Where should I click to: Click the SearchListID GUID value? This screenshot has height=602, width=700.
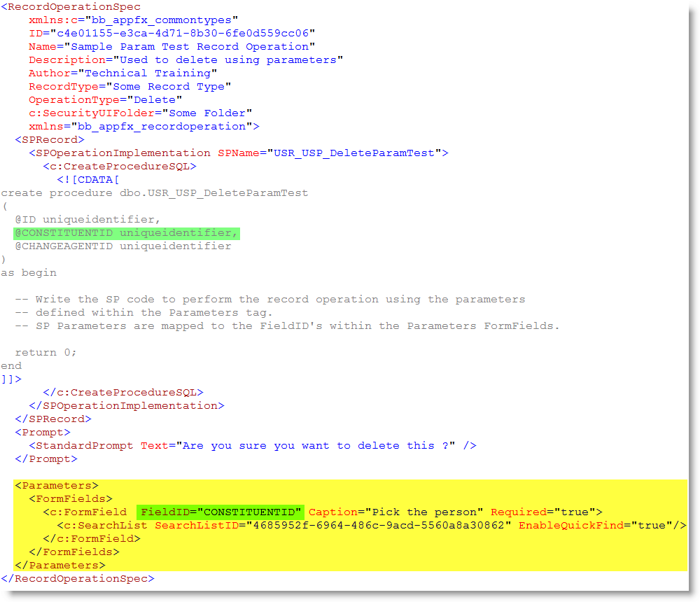click(x=374, y=525)
